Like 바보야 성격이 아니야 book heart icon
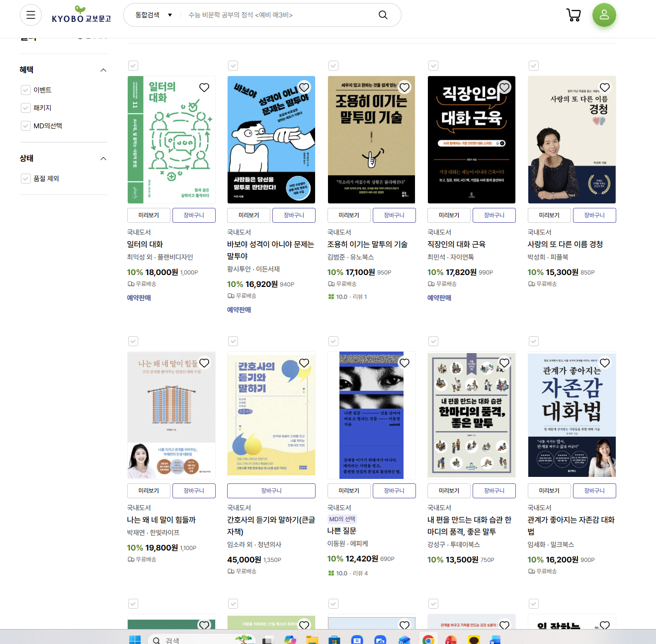 click(304, 88)
